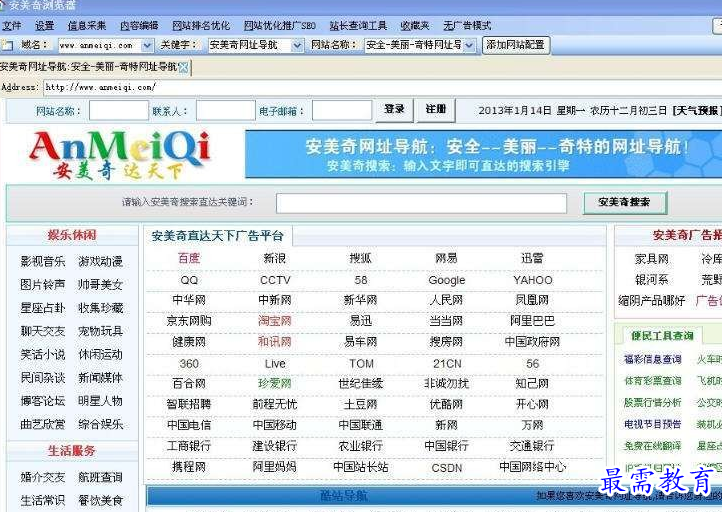The width and height of the screenshot is (722, 512).
Task: Open the 京东网购 link
Action: (x=189, y=321)
